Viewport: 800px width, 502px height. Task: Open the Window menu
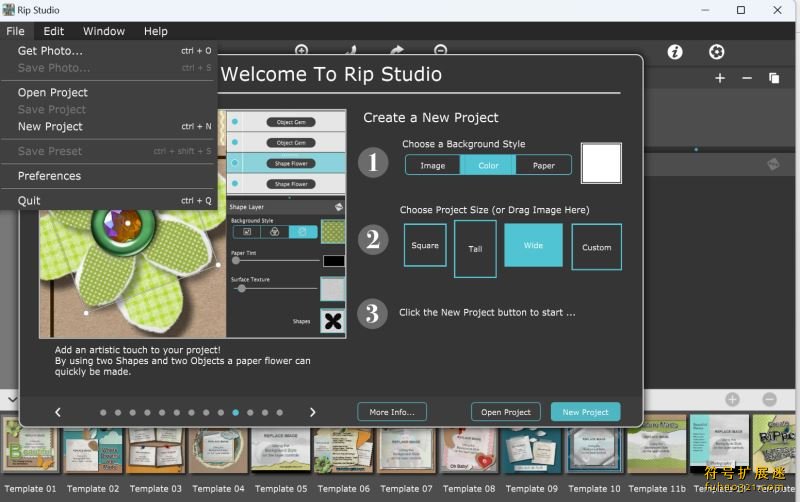pos(104,31)
